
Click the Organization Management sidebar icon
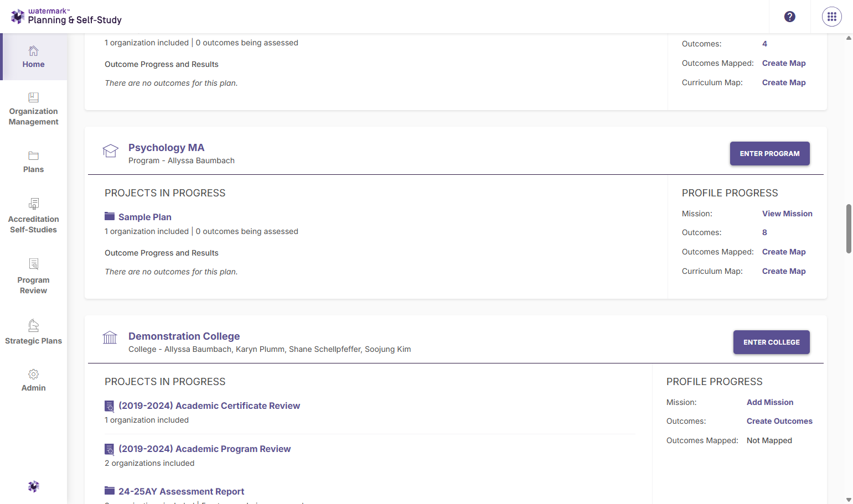(34, 97)
